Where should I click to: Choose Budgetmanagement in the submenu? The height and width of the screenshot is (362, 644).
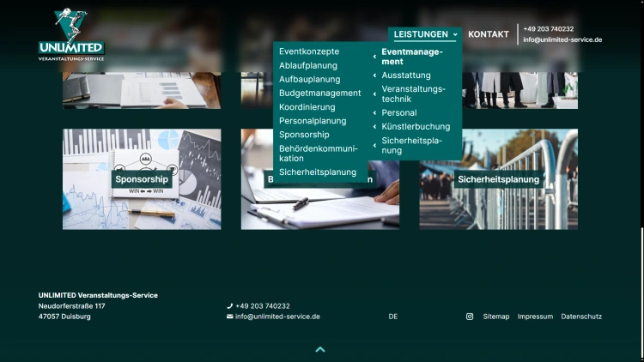pos(319,94)
